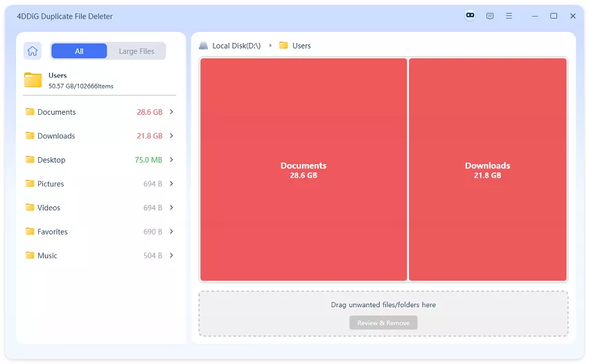This screenshot has width=589, height=364.
Task: Click the drag unwanted files drop zone
Action: pyautogui.click(x=383, y=313)
